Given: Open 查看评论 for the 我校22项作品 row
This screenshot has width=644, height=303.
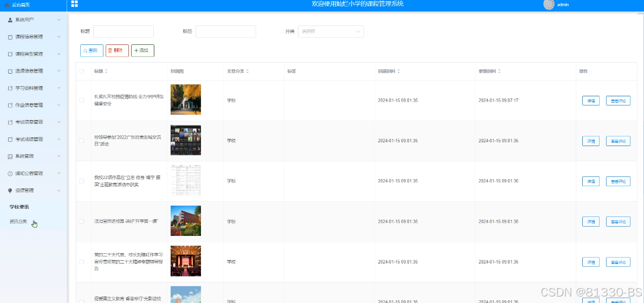Looking at the screenshot, I should [618, 181].
